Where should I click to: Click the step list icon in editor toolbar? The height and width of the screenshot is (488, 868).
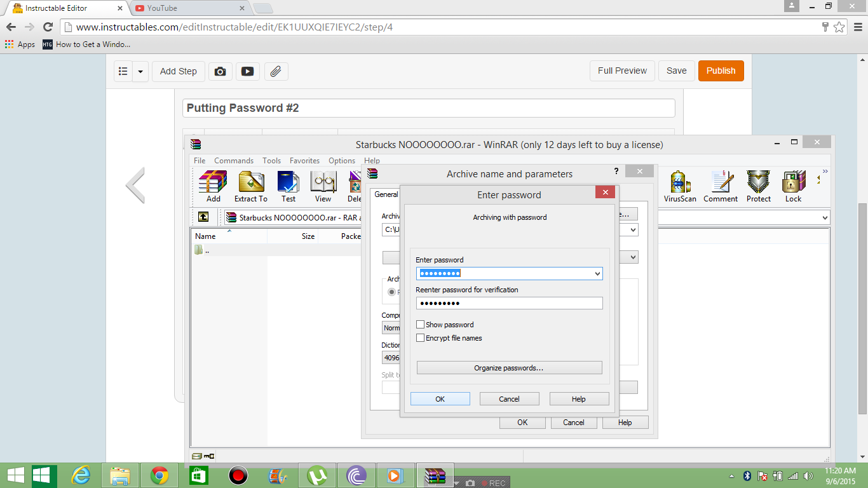[x=124, y=71]
